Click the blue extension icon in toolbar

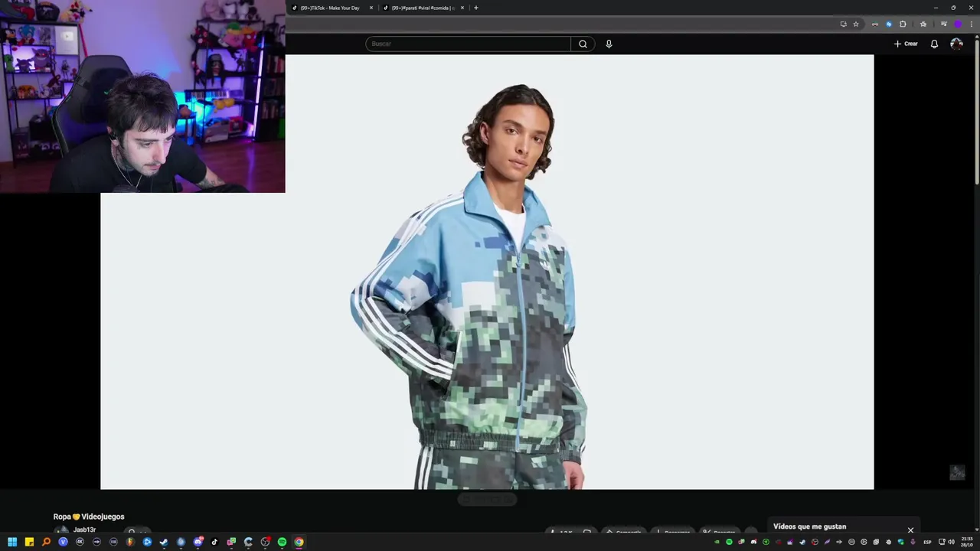(889, 24)
